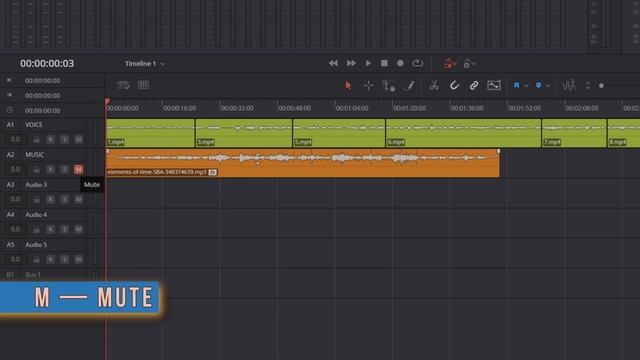The image size is (640, 360).
Task: Lock the Audio 4 track
Action: tap(36, 229)
